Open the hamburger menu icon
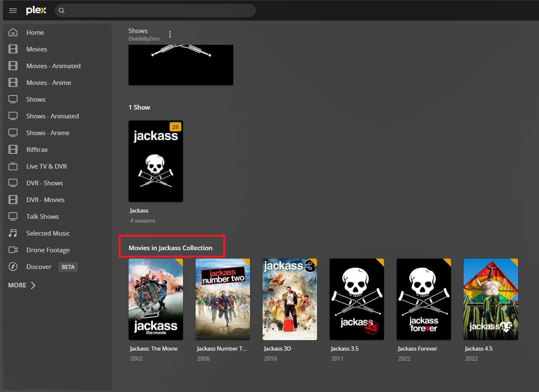This screenshot has width=539, height=392. [13, 10]
